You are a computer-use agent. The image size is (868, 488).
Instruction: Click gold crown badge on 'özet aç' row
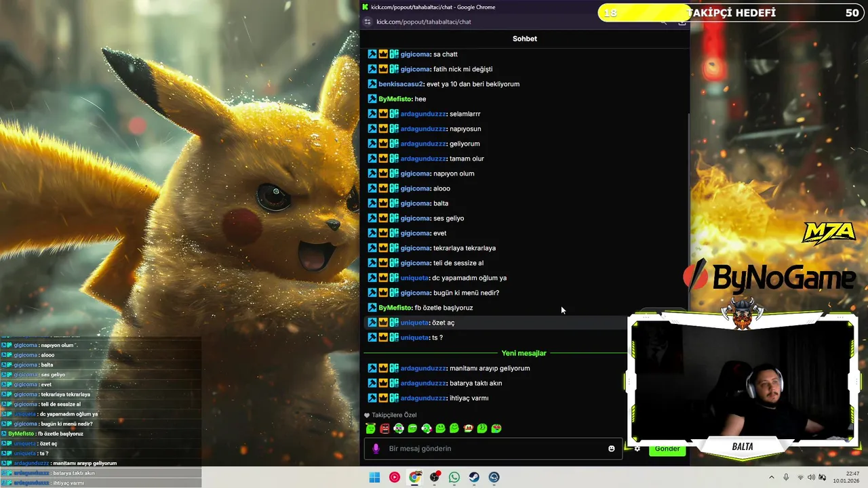click(383, 323)
